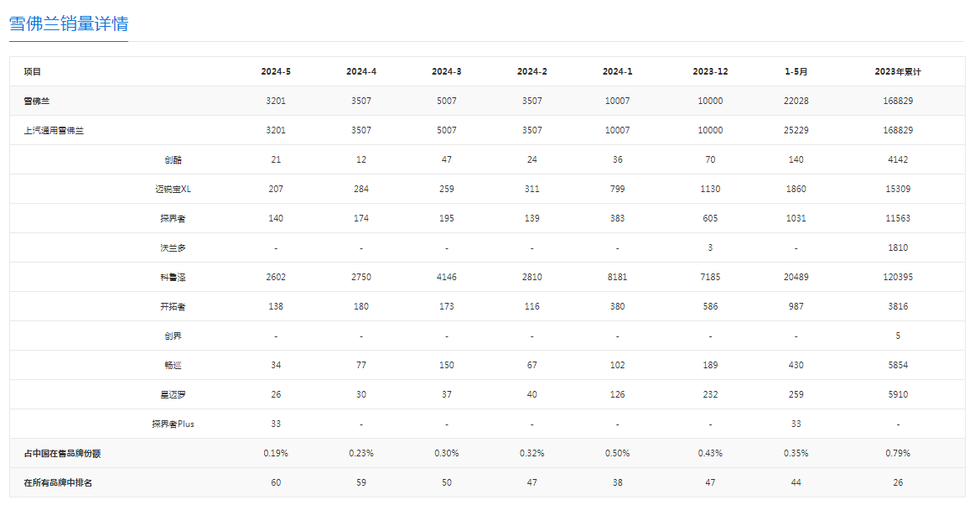This screenshot has width=980, height=505.
Task: Click the 开拓者 model name
Action: [174, 306]
